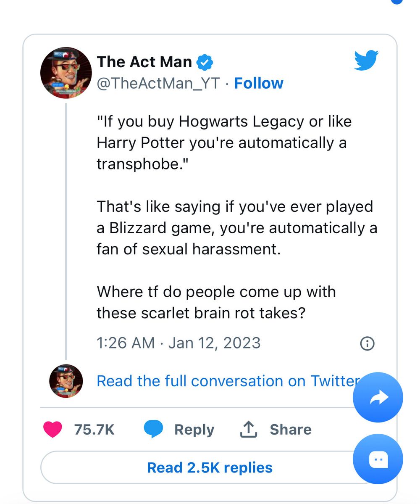420x504 pixels.
Task: Follow The Act Man account
Action: click(x=259, y=83)
